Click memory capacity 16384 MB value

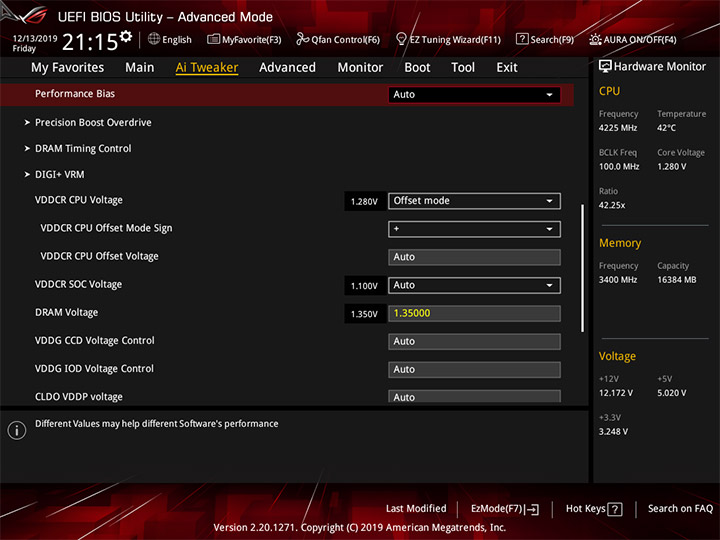677,280
